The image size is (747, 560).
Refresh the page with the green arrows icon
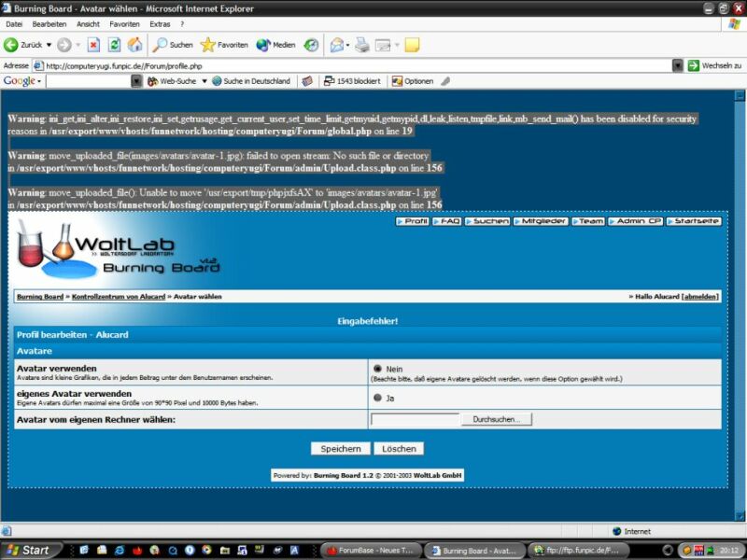tap(114, 45)
